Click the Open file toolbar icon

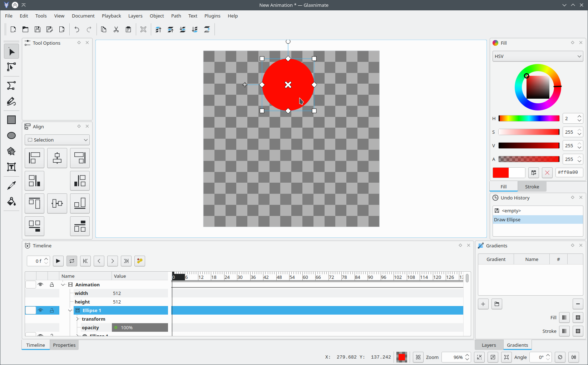coord(25,30)
